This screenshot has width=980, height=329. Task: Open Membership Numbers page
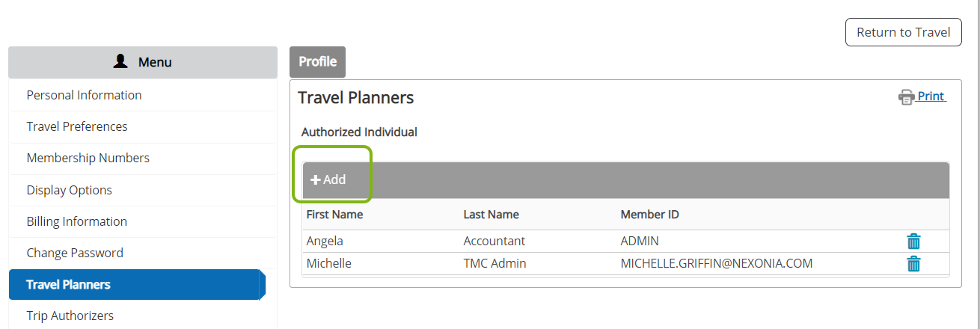(88, 158)
